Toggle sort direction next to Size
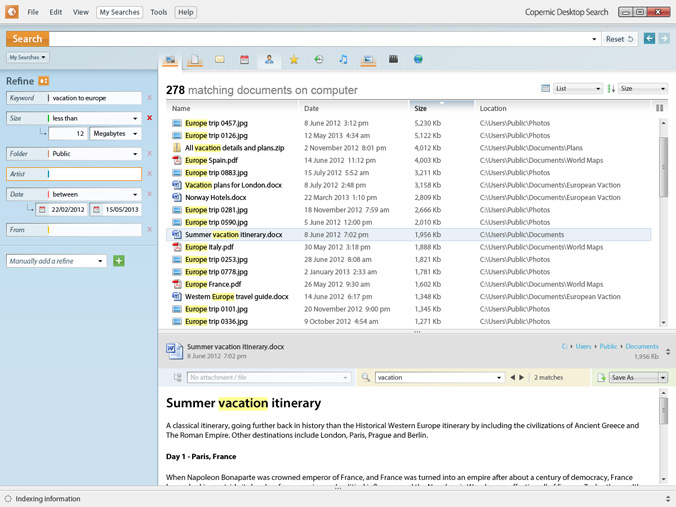Image resolution: width=676 pixels, height=507 pixels. point(611,89)
